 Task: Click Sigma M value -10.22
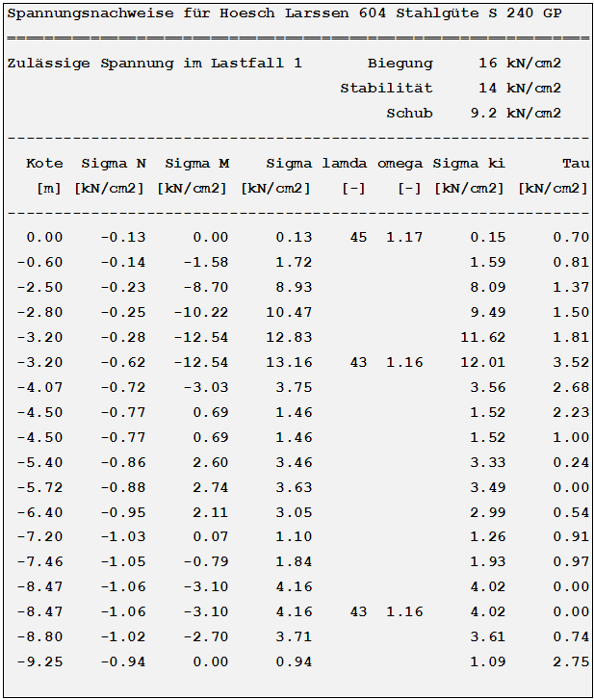[x=201, y=312]
